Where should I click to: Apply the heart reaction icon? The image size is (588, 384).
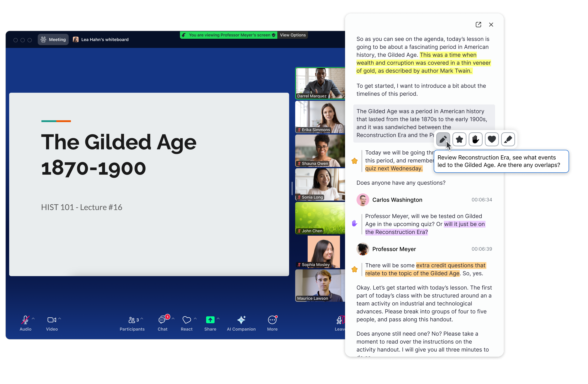point(492,139)
